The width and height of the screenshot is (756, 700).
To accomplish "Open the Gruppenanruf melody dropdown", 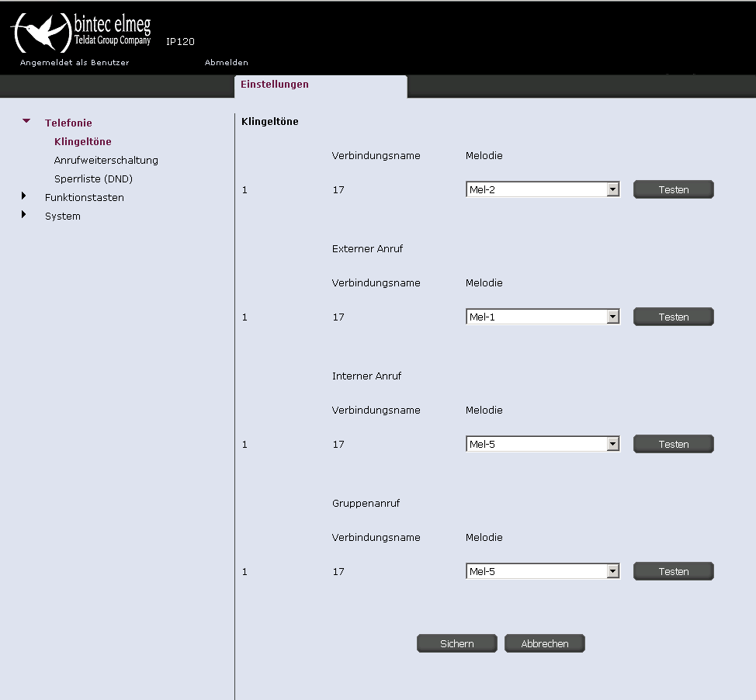I will 542,571.
